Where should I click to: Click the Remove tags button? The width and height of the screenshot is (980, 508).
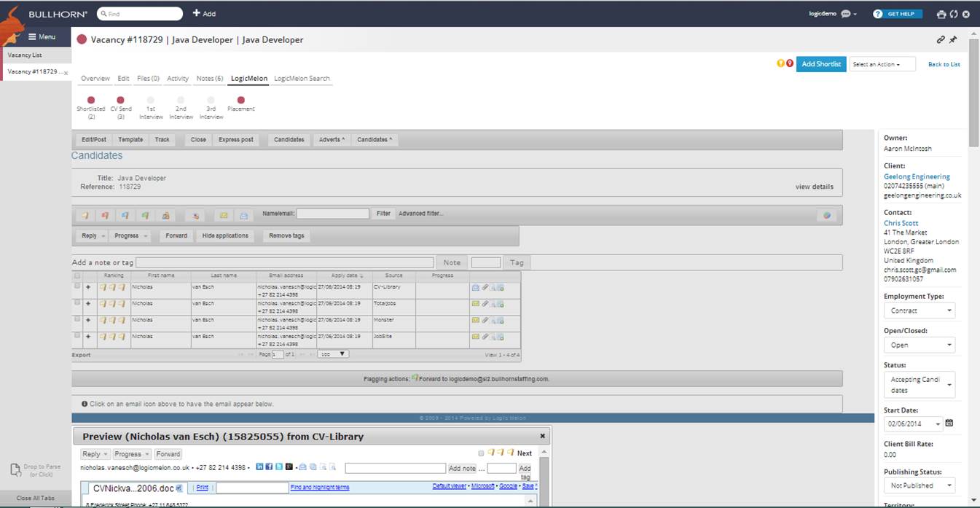(286, 235)
